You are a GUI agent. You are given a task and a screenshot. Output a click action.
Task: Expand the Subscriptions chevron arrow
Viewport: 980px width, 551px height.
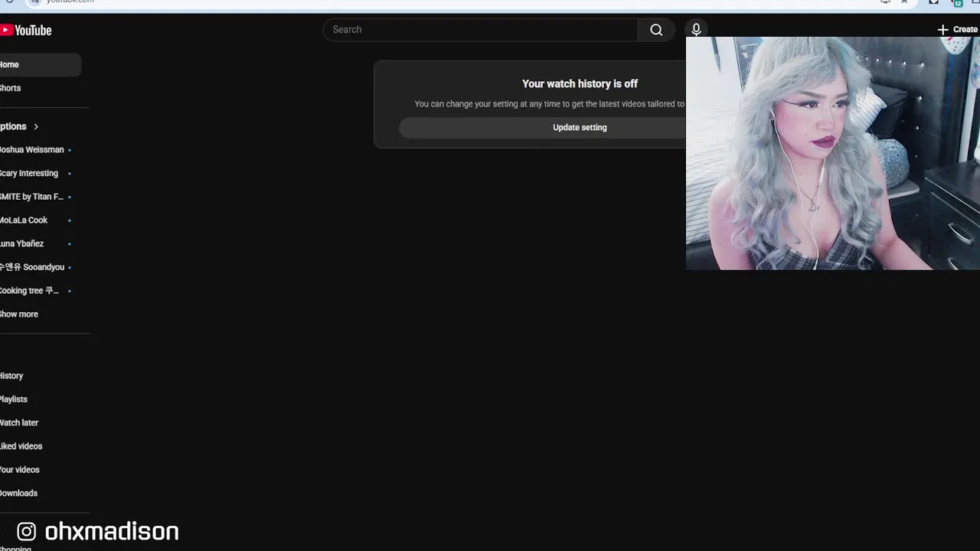(36, 126)
